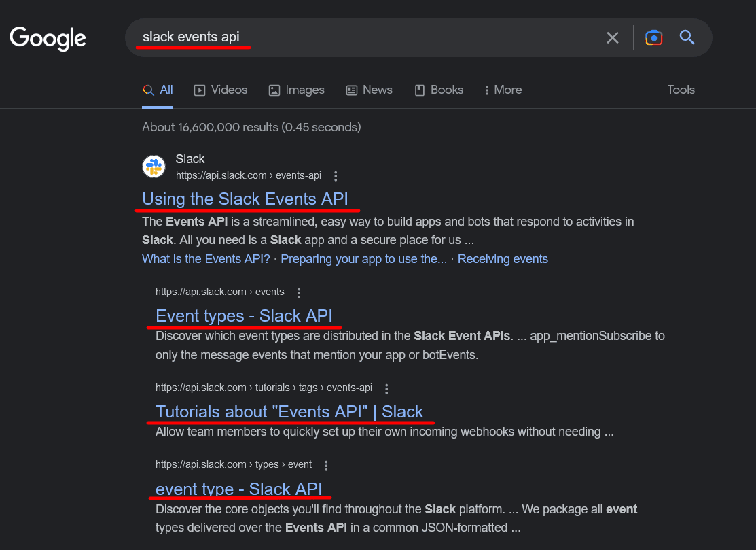Click the Slack favicon logo

(154, 167)
